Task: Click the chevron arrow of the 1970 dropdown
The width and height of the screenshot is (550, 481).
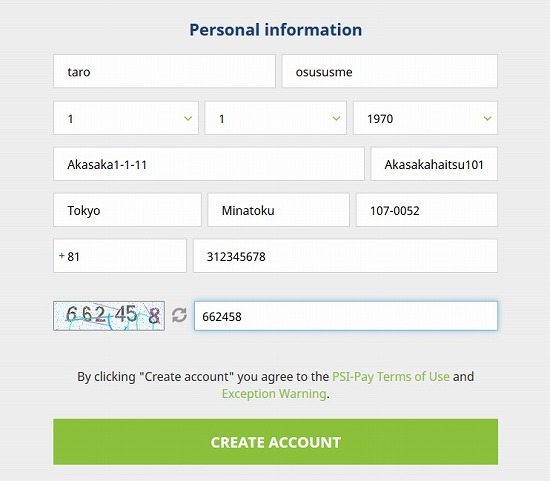Action: (x=487, y=119)
